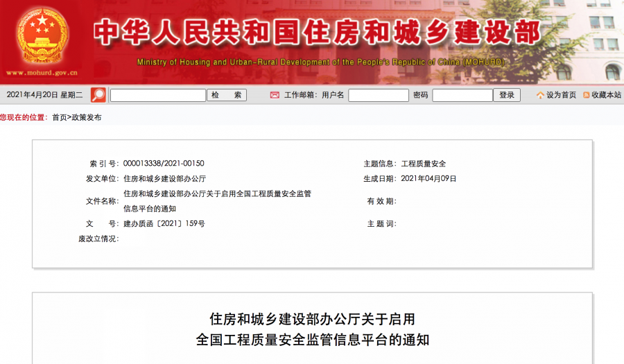Focus the 用户名 username field

coord(379,95)
